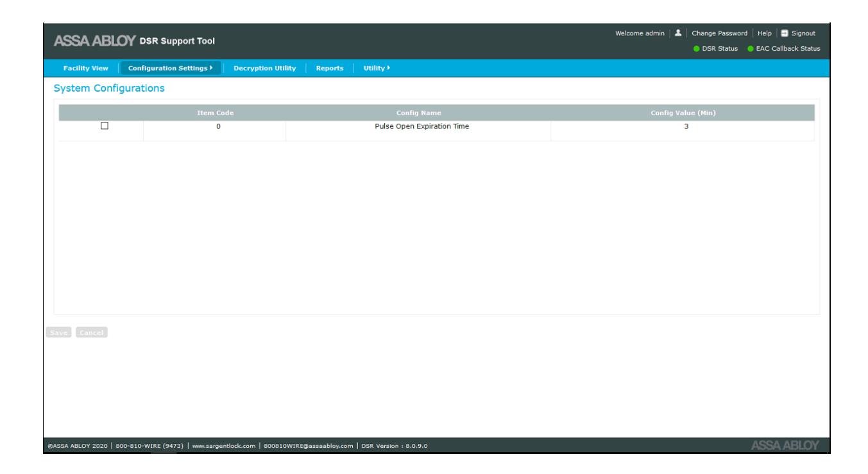The width and height of the screenshot is (868, 474).
Task: Click the Config Value (Min) column header
Action: point(683,113)
